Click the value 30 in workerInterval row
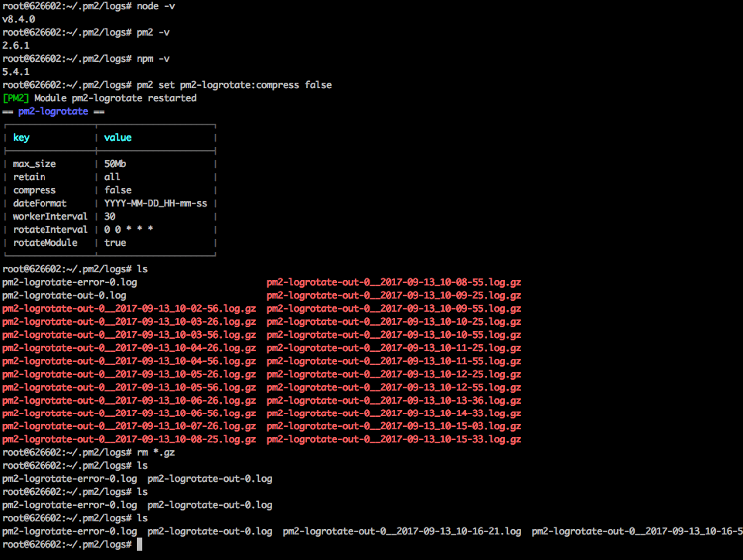The width and height of the screenshot is (743, 560). (110, 217)
